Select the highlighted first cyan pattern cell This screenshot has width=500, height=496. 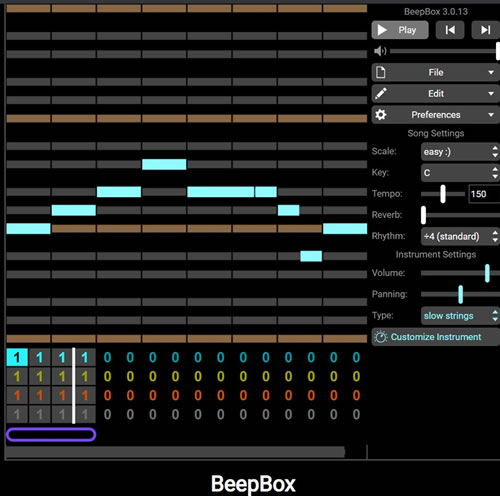[17, 358]
